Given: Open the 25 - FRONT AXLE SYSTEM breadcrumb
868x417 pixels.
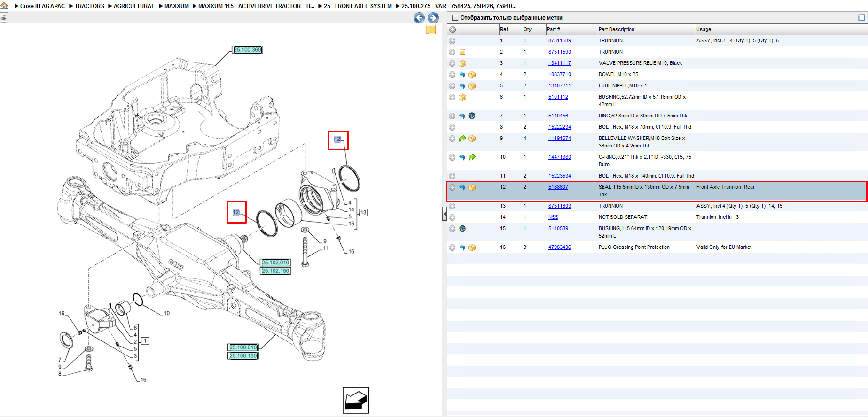Looking at the screenshot, I should 358,6.
